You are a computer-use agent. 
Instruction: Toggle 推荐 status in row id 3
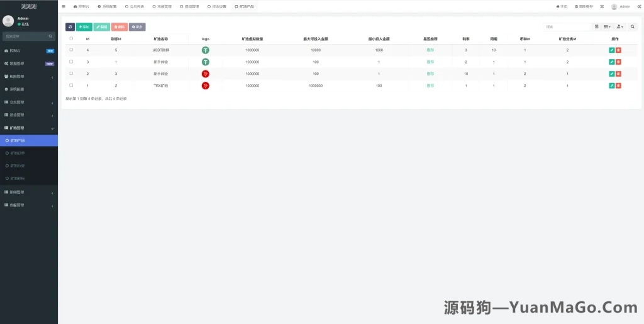430,62
